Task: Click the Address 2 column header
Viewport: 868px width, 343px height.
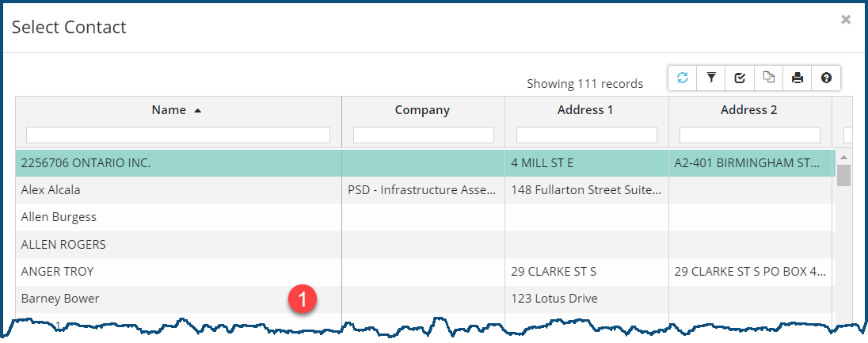Action: click(x=748, y=110)
